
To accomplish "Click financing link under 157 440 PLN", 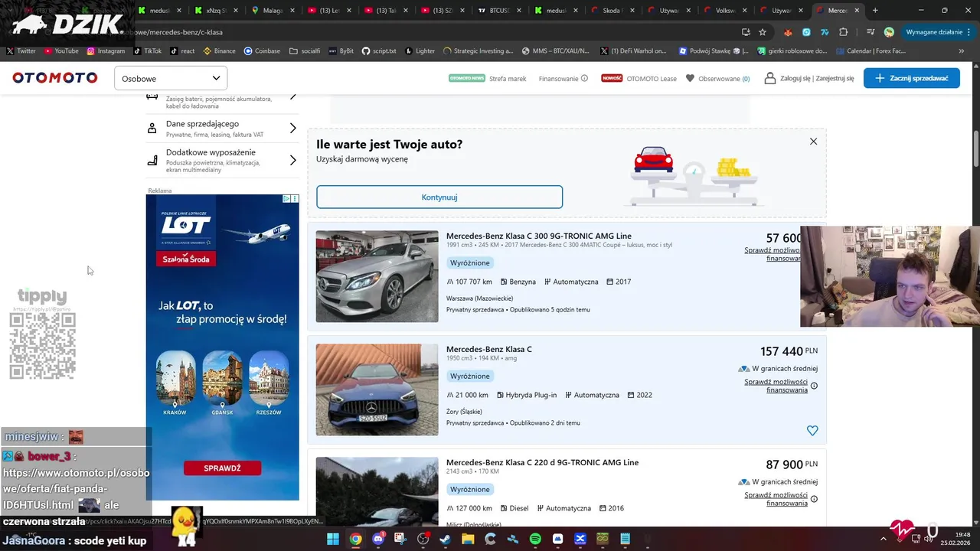I will click(x=776, y=386).
